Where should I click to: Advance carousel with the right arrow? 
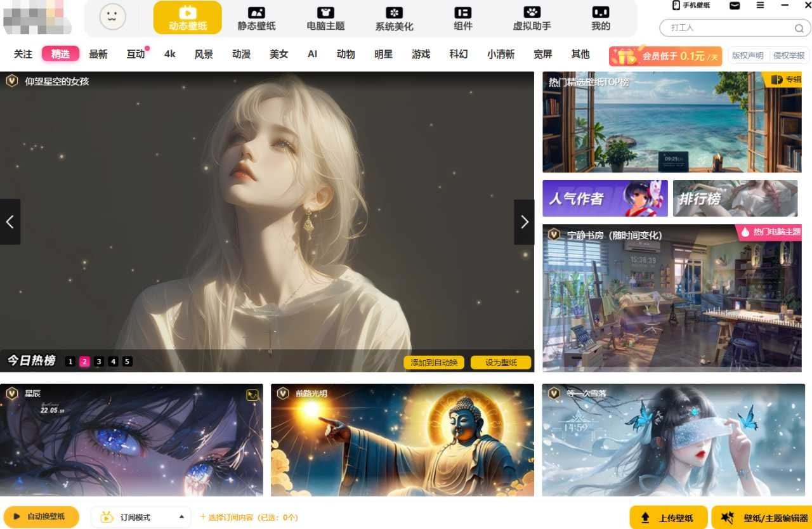click(524, 221)
